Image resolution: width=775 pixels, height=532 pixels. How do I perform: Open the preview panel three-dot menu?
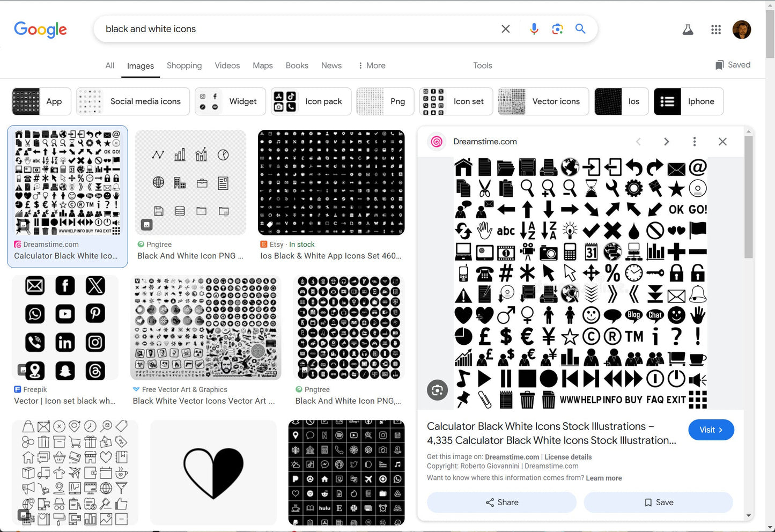pos(695,142)
